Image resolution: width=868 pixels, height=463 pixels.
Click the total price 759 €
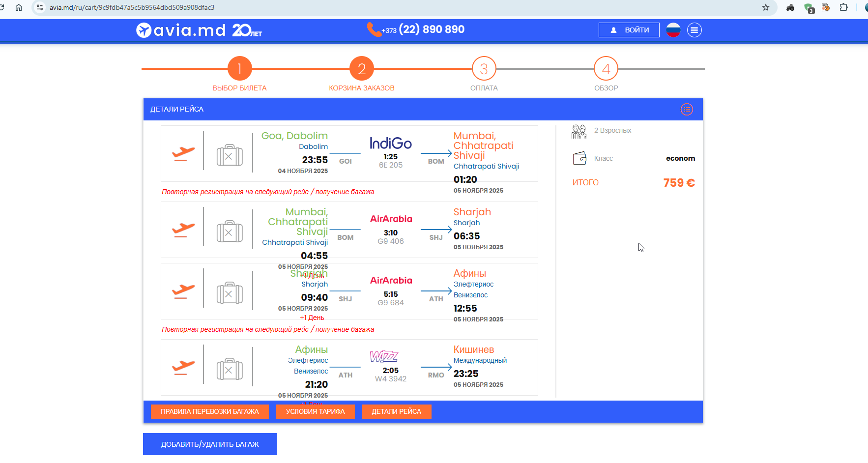[679, 183]
